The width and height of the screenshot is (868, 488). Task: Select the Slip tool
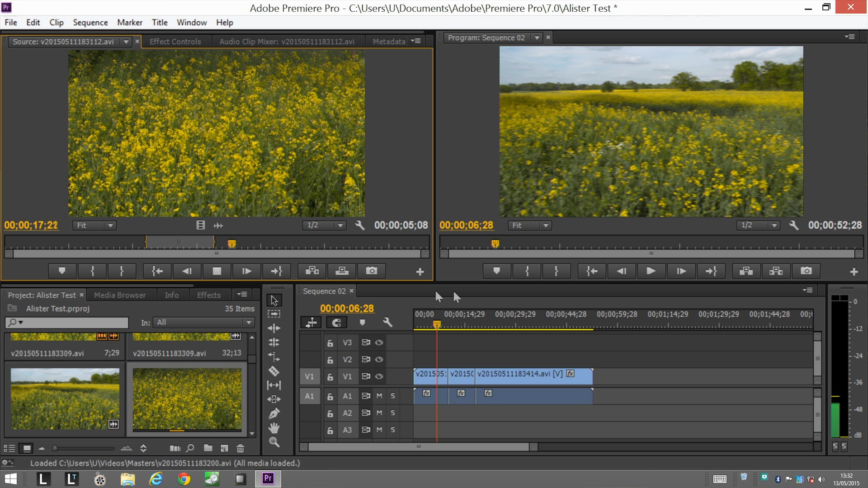click(274, 385)
